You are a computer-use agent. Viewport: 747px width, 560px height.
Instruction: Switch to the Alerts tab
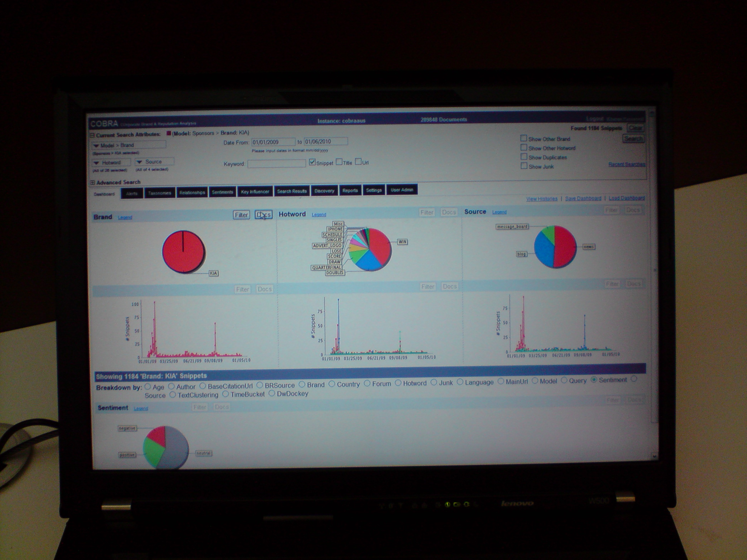[131, 193]
